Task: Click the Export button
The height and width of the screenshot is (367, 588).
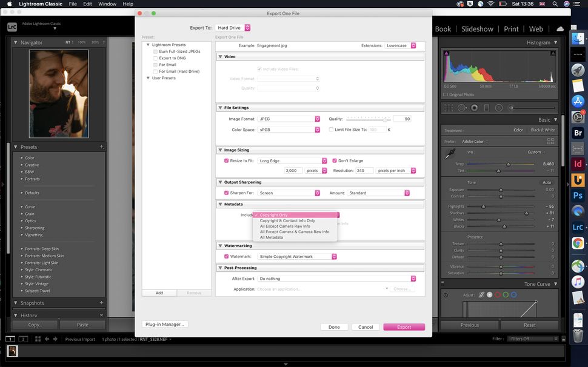Action: 404,326
